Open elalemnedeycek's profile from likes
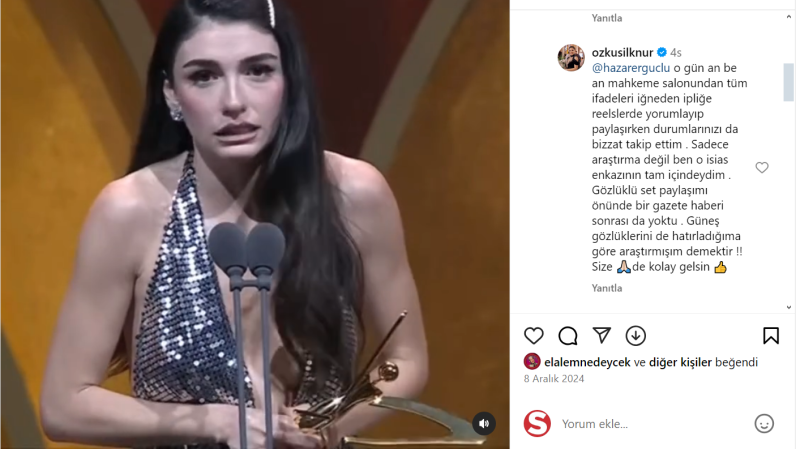The width and height of the screenshot is (800, 449). (x=587, y=362)
